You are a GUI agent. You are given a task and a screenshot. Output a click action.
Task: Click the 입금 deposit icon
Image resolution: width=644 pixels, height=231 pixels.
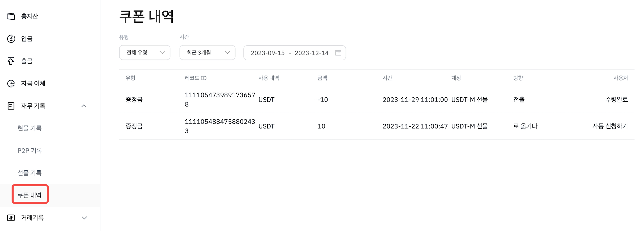click(11, 39)
